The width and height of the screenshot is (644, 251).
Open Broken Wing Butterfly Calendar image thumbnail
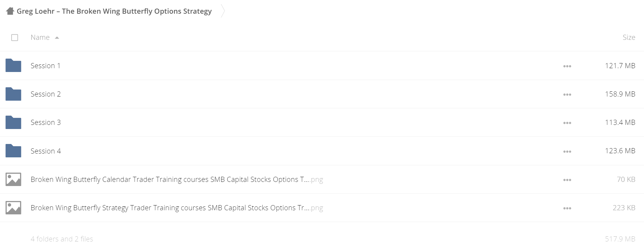tap(13, 179)
